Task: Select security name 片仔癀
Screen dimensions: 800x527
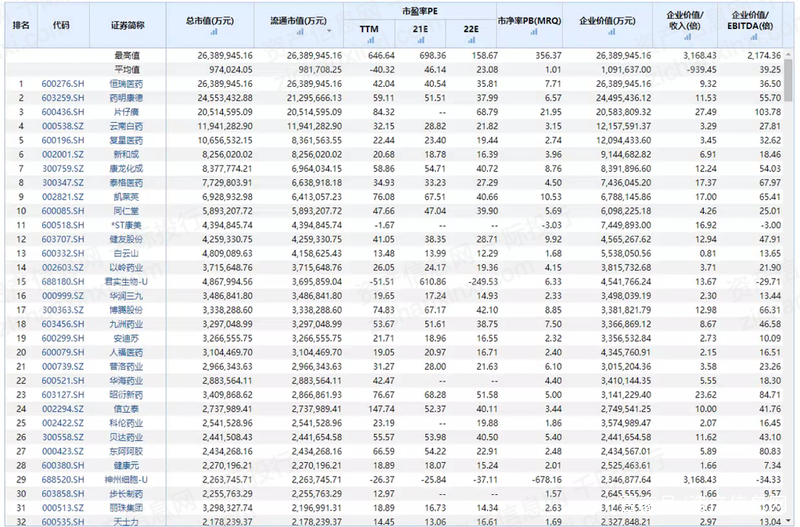Action: pyautogui.click(x=127, y=112)
